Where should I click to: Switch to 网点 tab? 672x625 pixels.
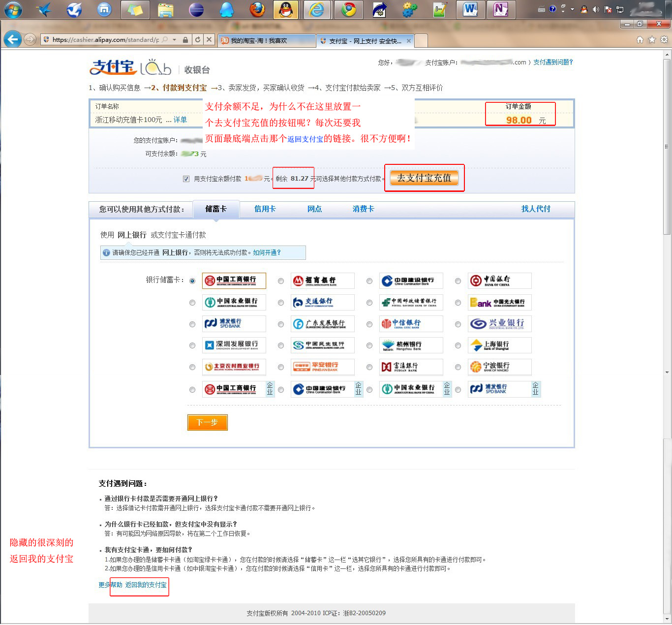[314, 209]
